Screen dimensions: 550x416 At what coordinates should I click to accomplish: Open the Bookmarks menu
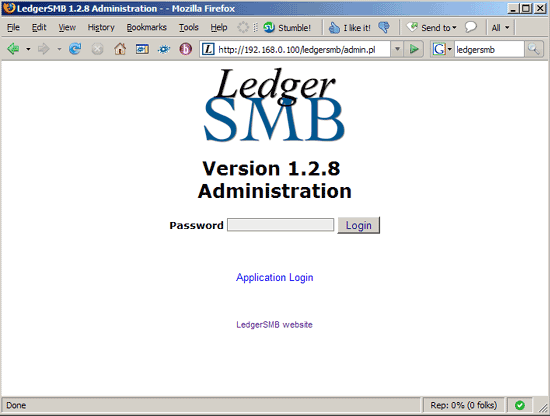[146, 27]
